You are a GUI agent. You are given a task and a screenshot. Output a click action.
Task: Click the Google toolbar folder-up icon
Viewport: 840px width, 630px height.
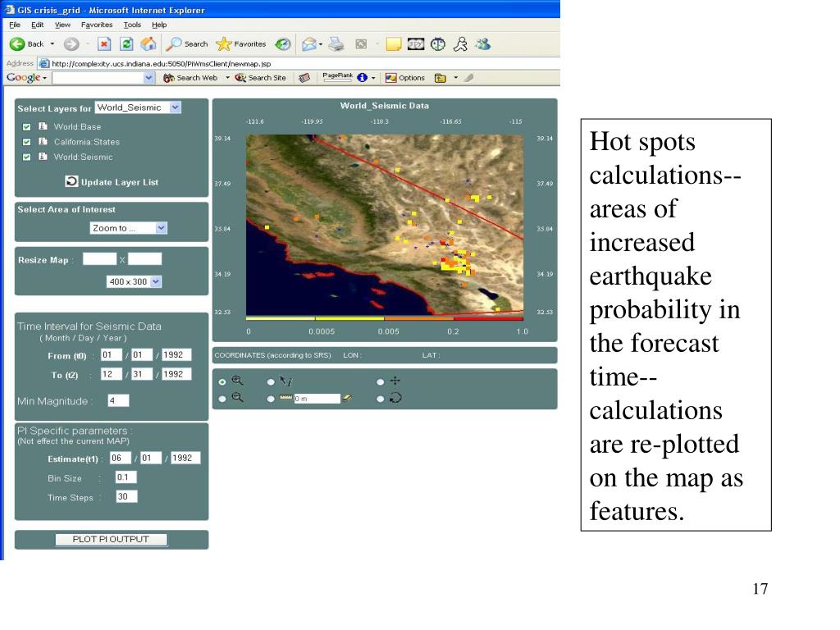click(x=441, y=78)
